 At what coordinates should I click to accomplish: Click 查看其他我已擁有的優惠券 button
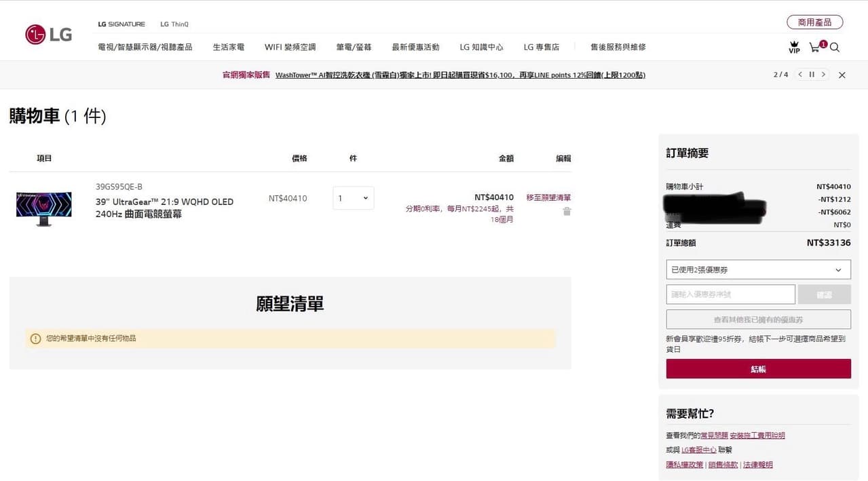pos(758,320)
